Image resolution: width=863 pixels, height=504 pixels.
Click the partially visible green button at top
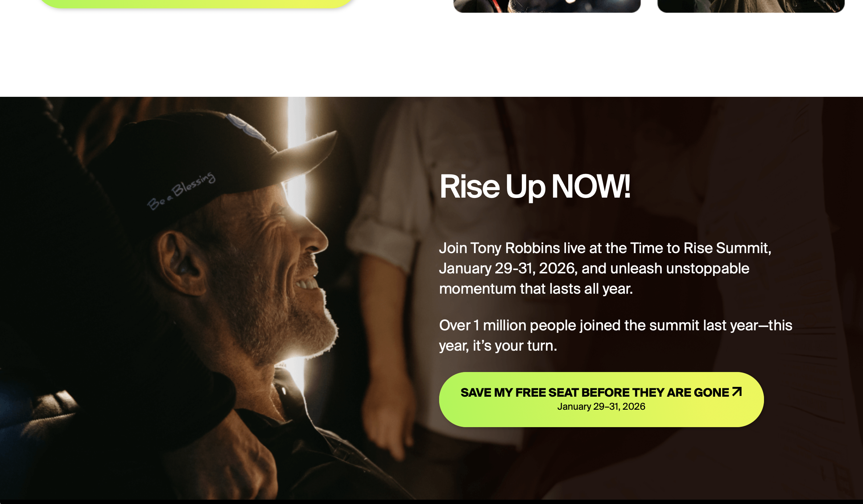(197, 4)
